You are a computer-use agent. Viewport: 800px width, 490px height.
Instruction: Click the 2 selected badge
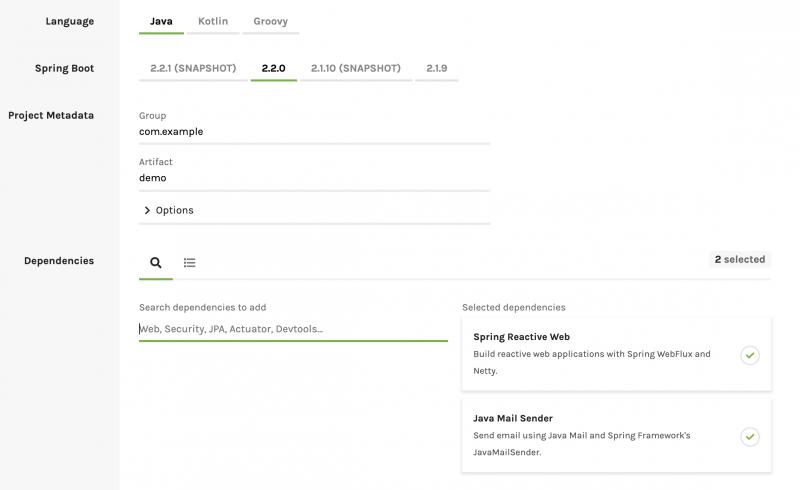tap(739, 259)
